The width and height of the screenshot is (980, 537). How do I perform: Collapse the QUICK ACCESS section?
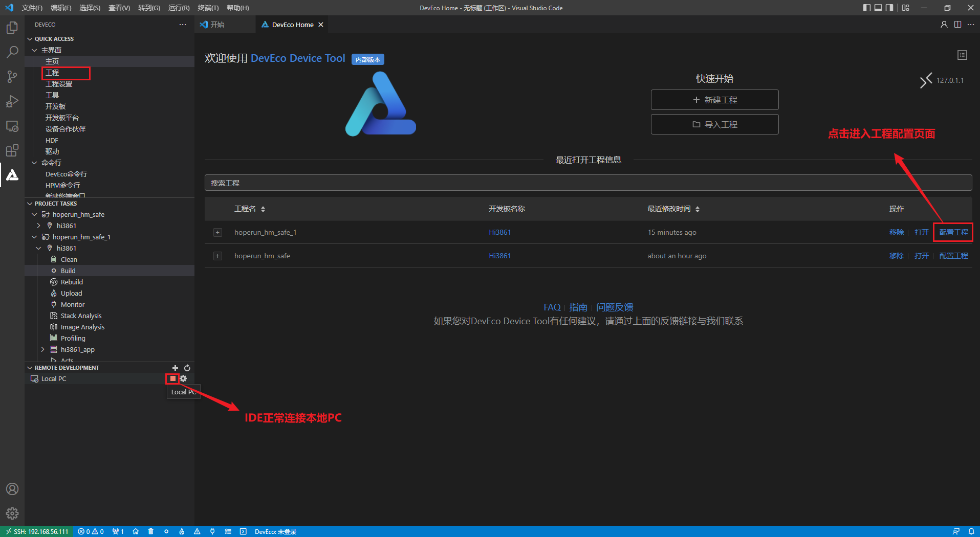tap(30, 39)
